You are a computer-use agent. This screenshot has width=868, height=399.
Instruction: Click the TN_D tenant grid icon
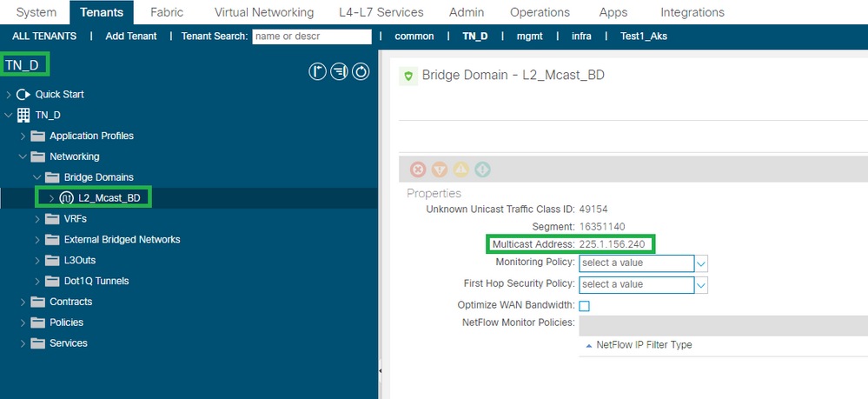tap(23, 116)
